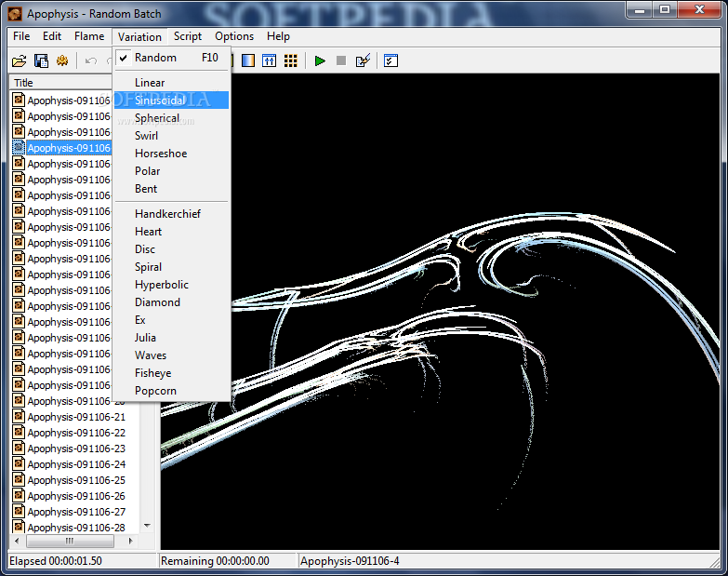Open the gradient editor toolbar icon
The width and height of the screenshot is (728, 576).
[248, 60]
